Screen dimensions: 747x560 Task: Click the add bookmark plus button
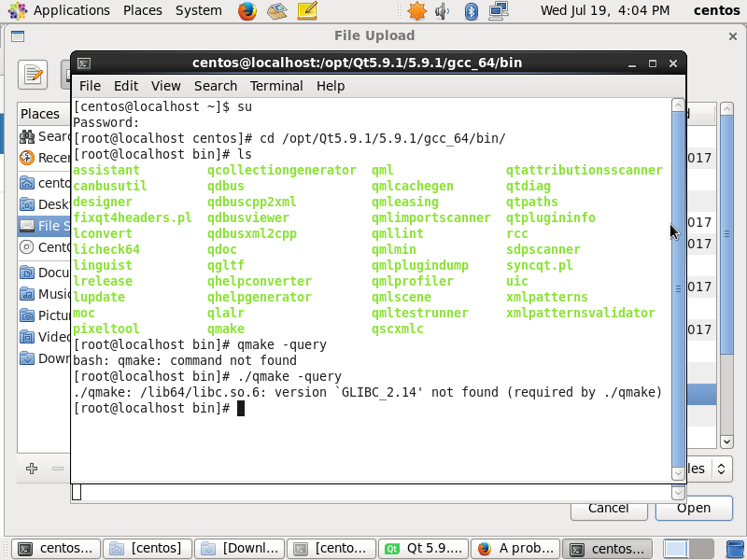point(32,469)
